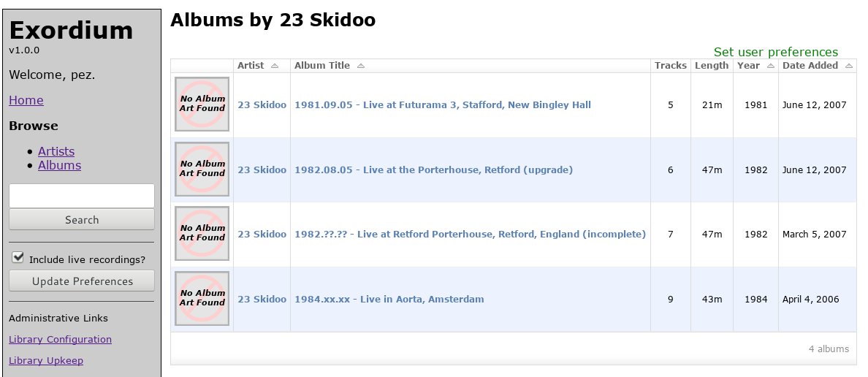
Task: Open the Library Upkeep admin link
Action: click(x=46, y=360)
